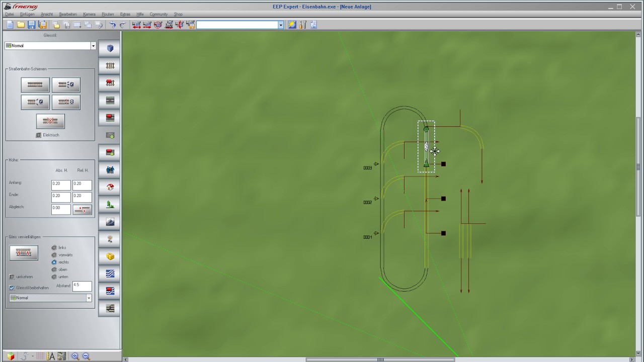This screenshot has width=644, height=362.
Task: Uncheck Gleisstil beibehalten
Action: pos(12,288)
